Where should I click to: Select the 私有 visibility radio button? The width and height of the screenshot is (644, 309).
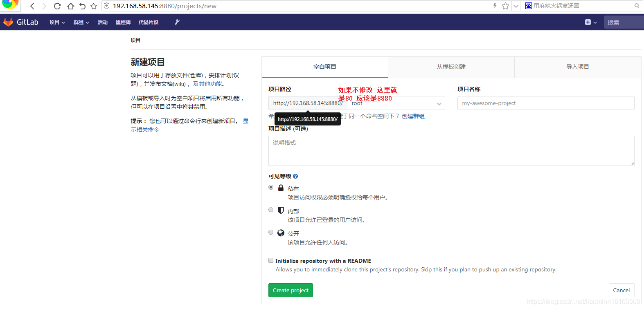point(271,187)
